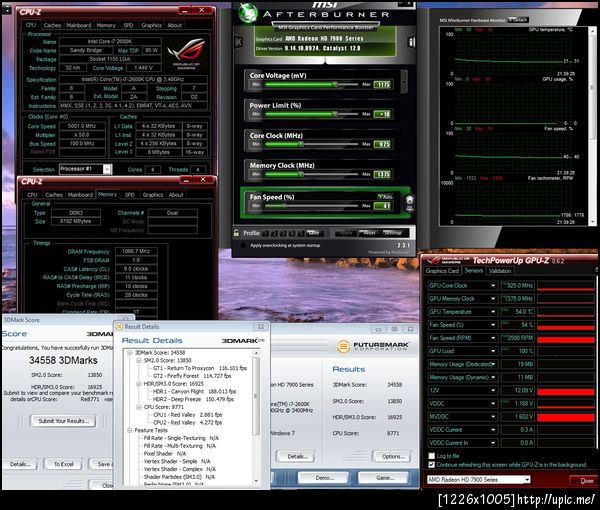Click the user-defined fan curve icon
The image size is (600, 510).
tap(409, 203)
